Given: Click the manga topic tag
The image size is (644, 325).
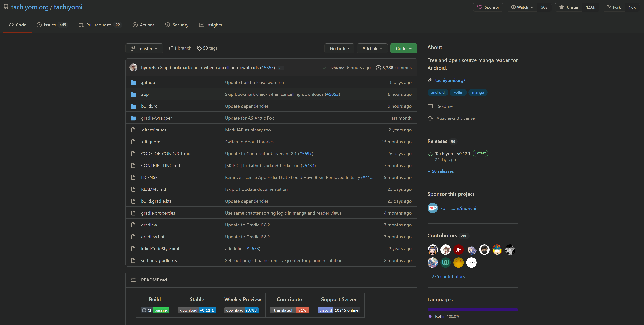Looking at the screenshot, I should [478, 92].
